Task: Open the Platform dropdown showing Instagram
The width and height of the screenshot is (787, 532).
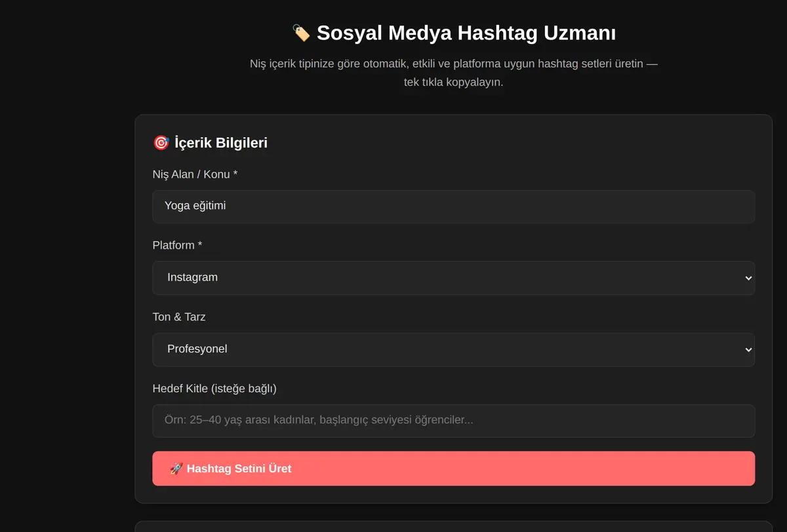Action: pyautogui.click(x=453, y=278)
